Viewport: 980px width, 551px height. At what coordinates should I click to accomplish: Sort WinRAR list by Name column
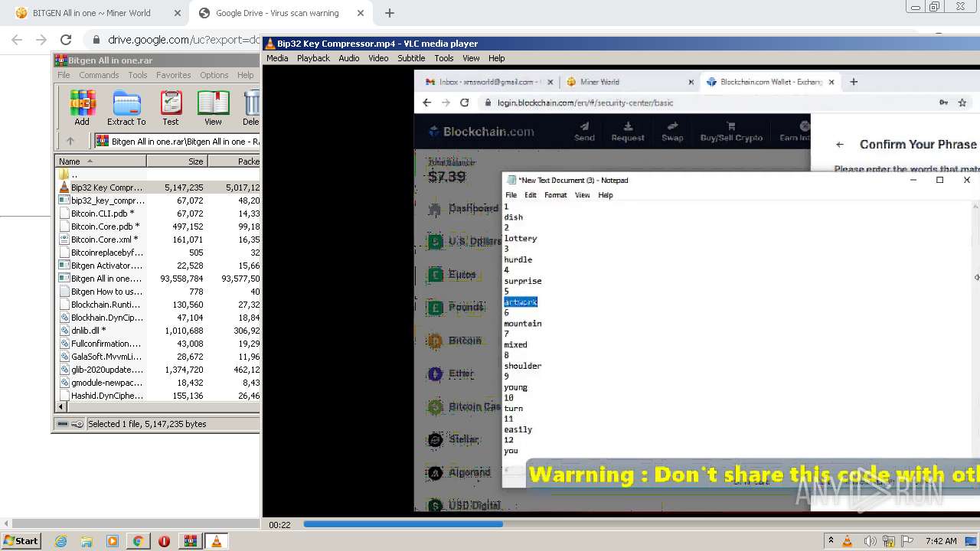pyautogui.click(x=100, y=161)
